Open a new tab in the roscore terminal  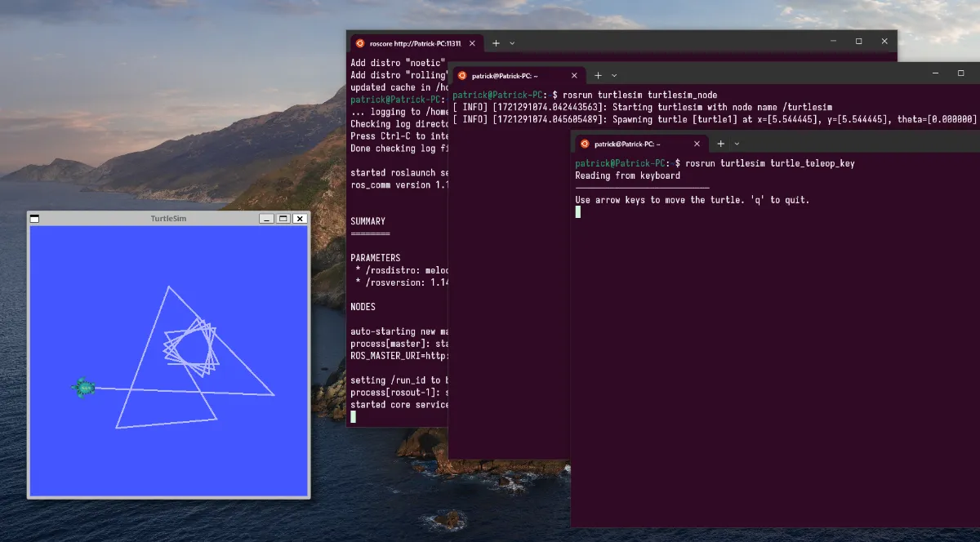click(x=496, y=42)
